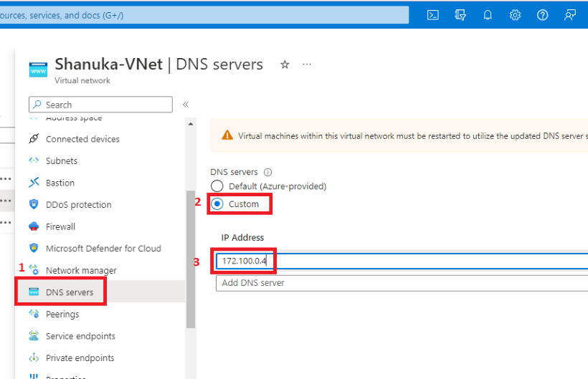Image resolution: width=588 pixels, height=379 pixels.
Task: Open the feedback icon in top bar
Action: tap(570, 15)
